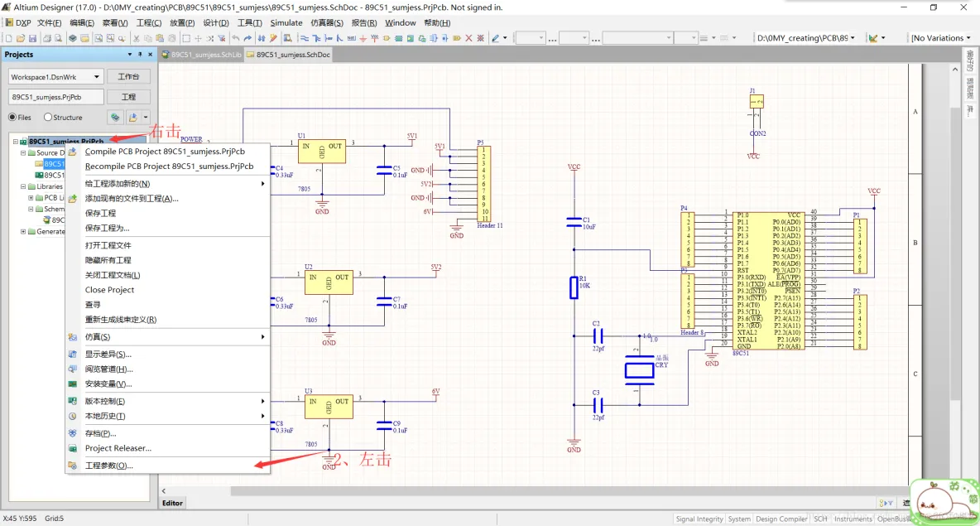Viewport: 980px width, 526px height.
Task: Open the DXP menu
Action: tap(23, 22)
